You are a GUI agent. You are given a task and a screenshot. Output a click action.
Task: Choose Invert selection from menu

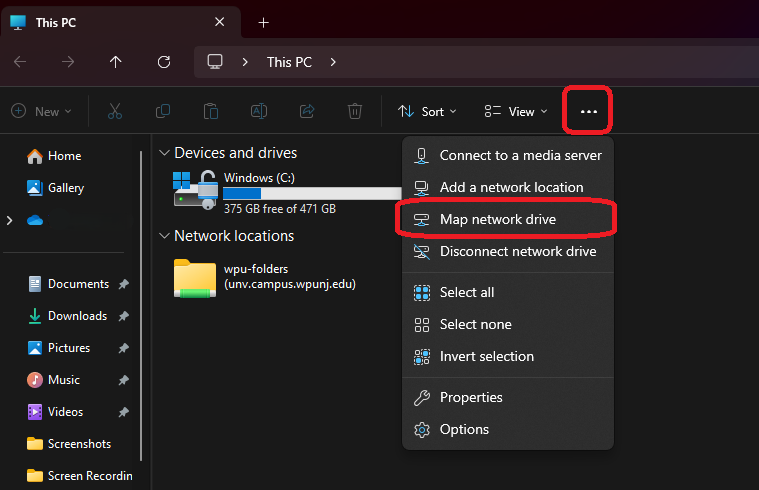[x=508, y=356]
